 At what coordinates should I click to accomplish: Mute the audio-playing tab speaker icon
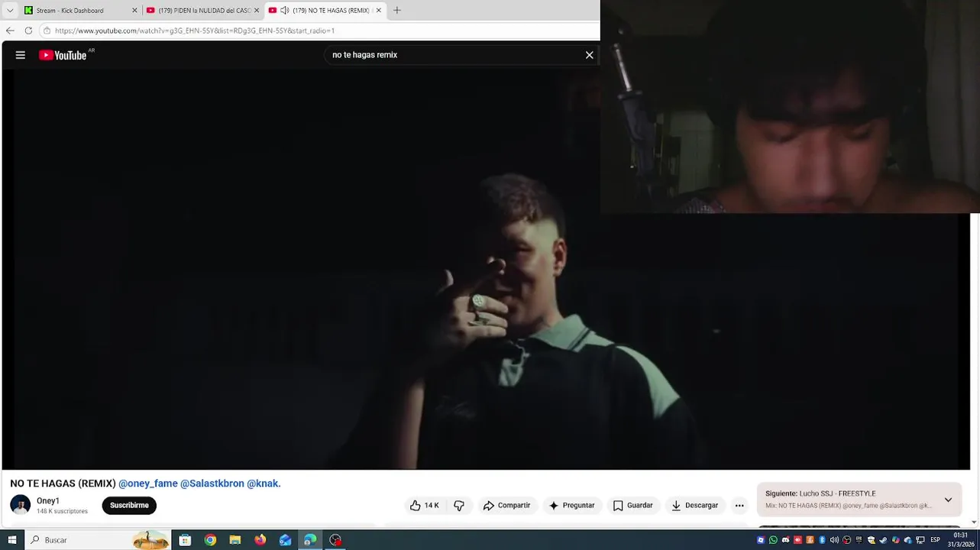coord(284,11)
